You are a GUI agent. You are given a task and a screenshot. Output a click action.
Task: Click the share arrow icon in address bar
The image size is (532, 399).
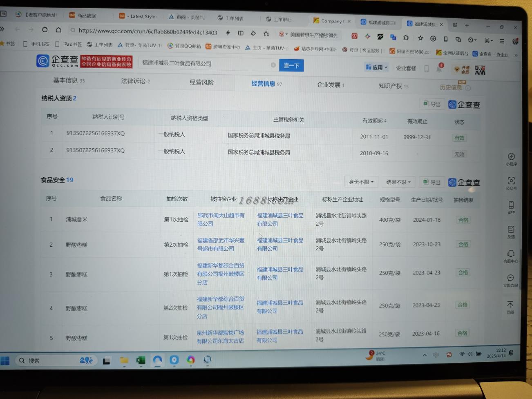pyautogui.click(x=253, y=33)
